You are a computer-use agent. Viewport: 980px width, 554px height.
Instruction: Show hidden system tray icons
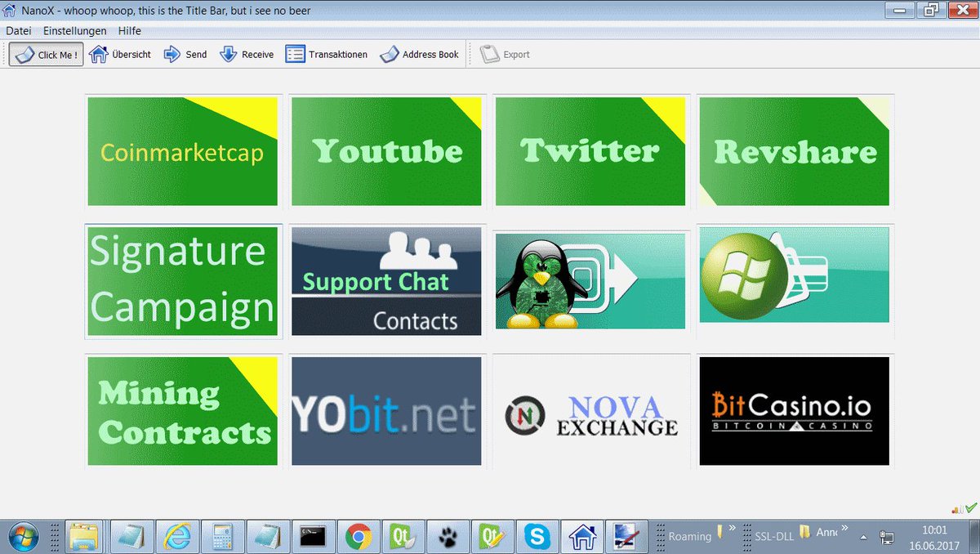coord(864,537)
